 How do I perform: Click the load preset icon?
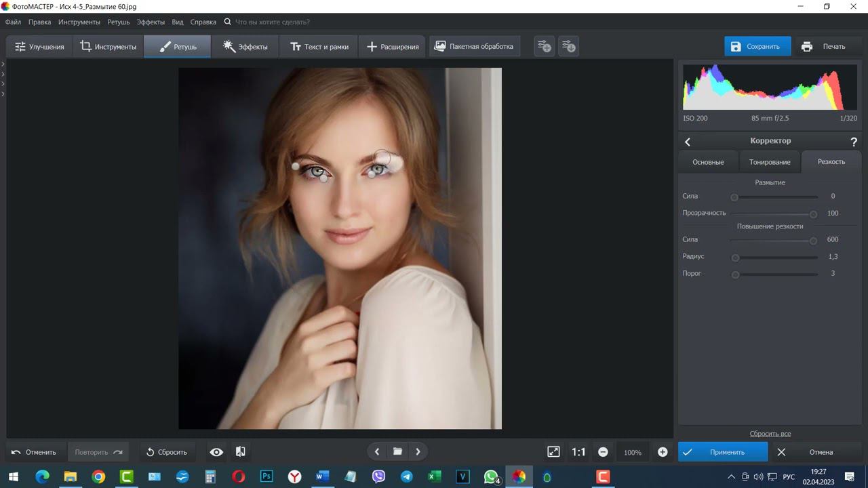click(x=569, y=47)
